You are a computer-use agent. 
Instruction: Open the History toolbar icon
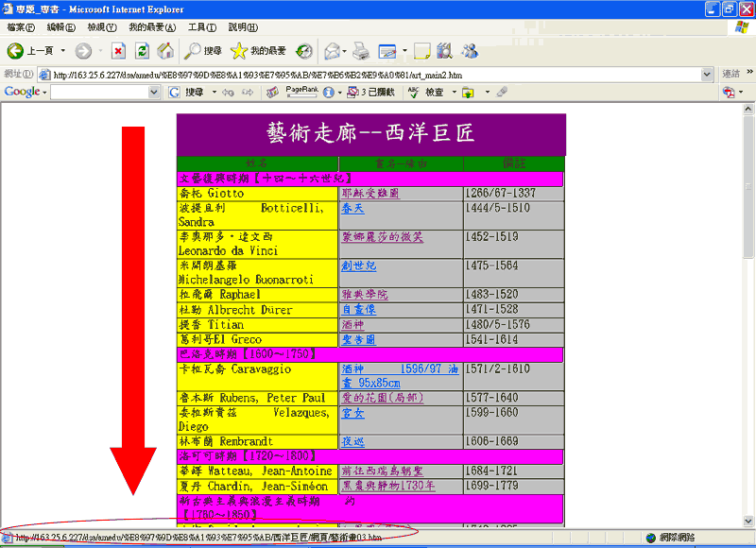point(304,50)
